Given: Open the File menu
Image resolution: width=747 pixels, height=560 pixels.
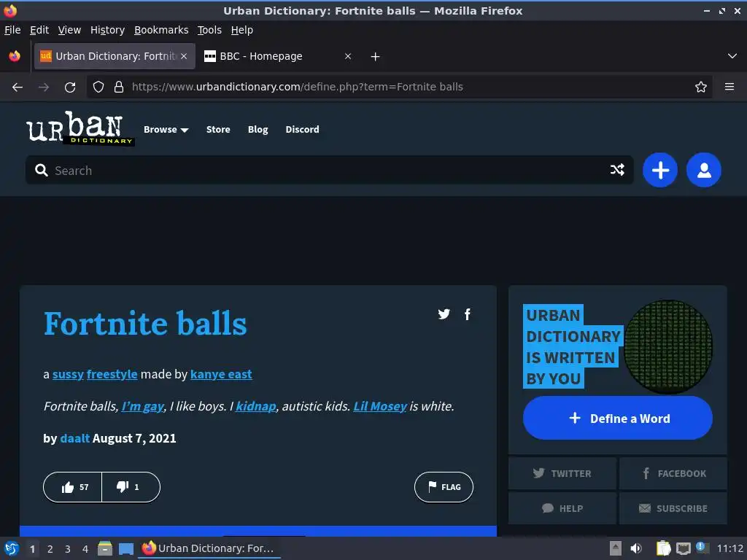Looking at the screenshot, I should click(x=12, y=30).
